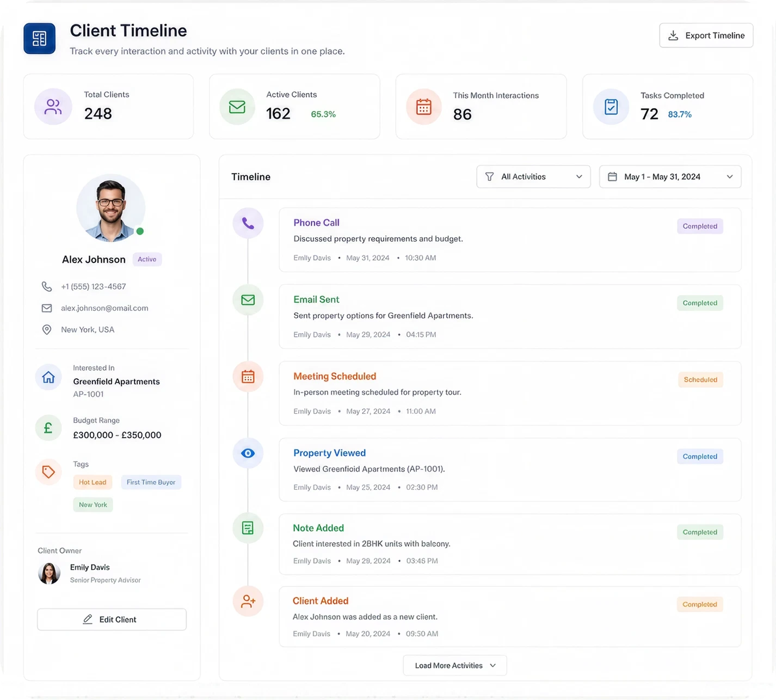776x700 pixels.
Task: Open the Phone Call activity title
Action: (x=316, y=223)
